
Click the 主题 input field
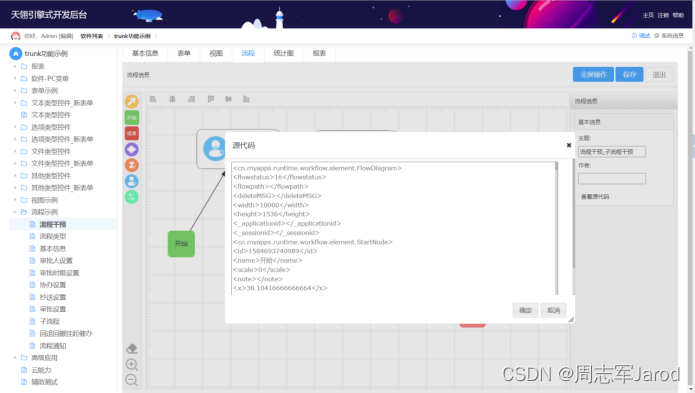coord(612,152)
